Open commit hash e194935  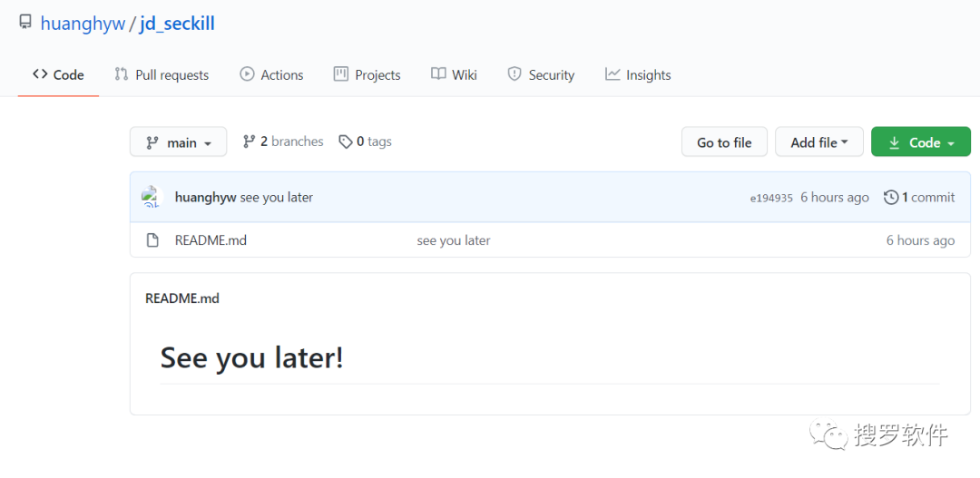[771, 198]
